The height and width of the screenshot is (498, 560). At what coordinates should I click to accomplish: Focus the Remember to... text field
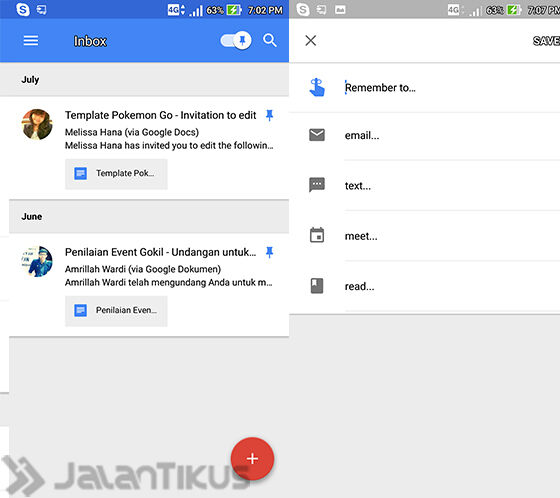click(x=452, y=88)
